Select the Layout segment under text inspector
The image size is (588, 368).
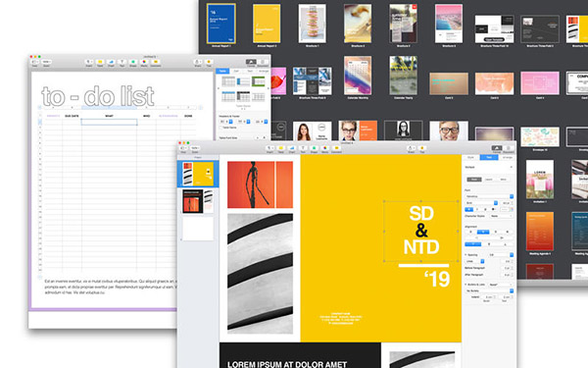click(x=489, y=180)
